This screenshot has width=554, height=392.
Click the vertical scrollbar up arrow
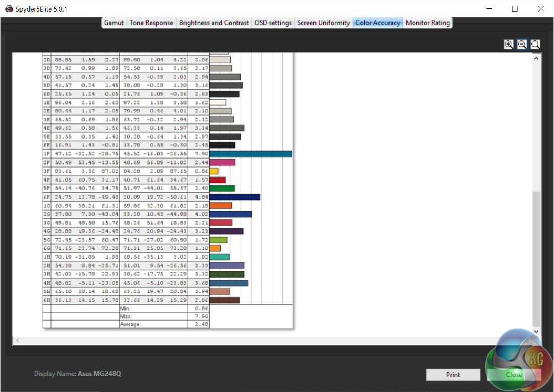coord(536,58)
